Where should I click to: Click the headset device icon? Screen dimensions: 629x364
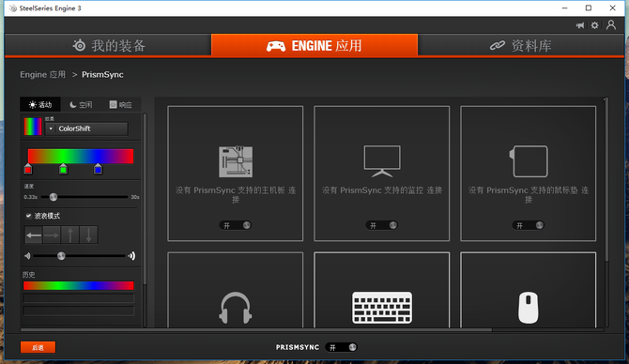click(236, 308)
